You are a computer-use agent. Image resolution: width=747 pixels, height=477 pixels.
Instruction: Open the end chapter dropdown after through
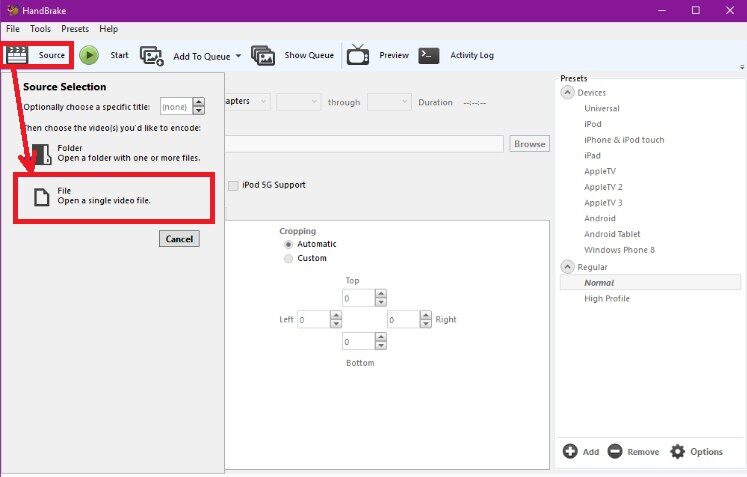tap(389, 102)
